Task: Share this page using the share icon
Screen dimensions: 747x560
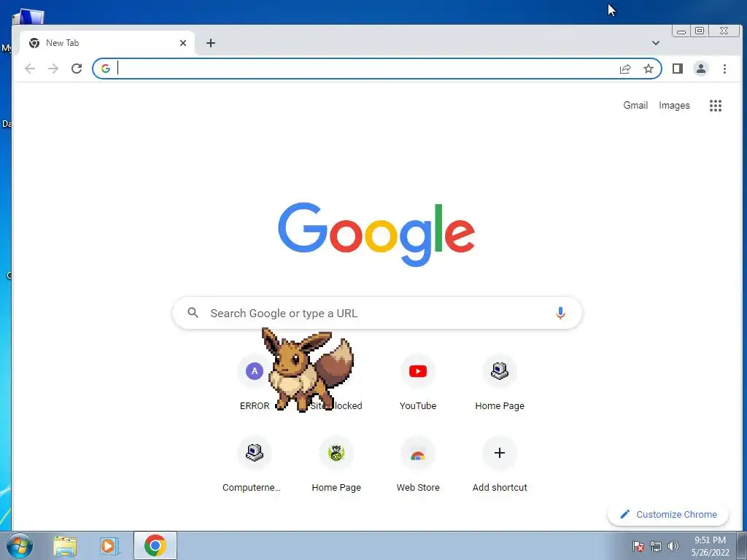Action: 625,69
